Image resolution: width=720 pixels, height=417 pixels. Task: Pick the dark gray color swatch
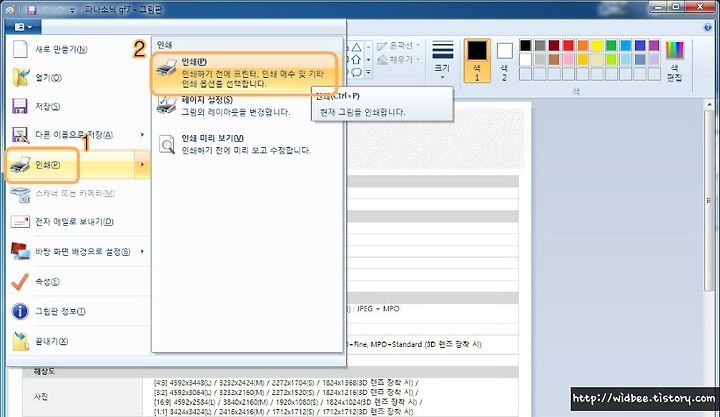pos(540,45)
